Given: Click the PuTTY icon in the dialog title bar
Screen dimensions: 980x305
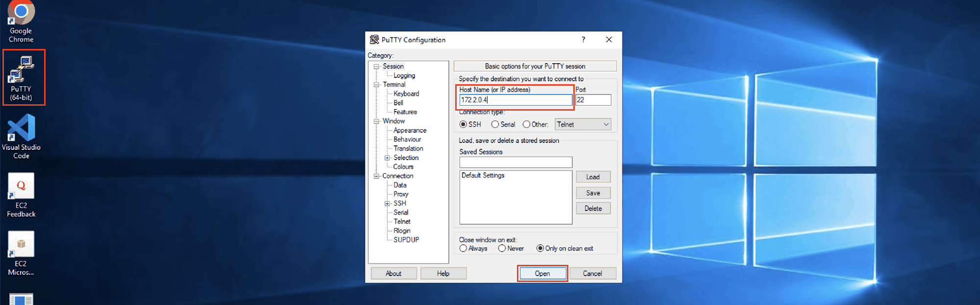Looking at the screenshot, I should coord(374,40).
